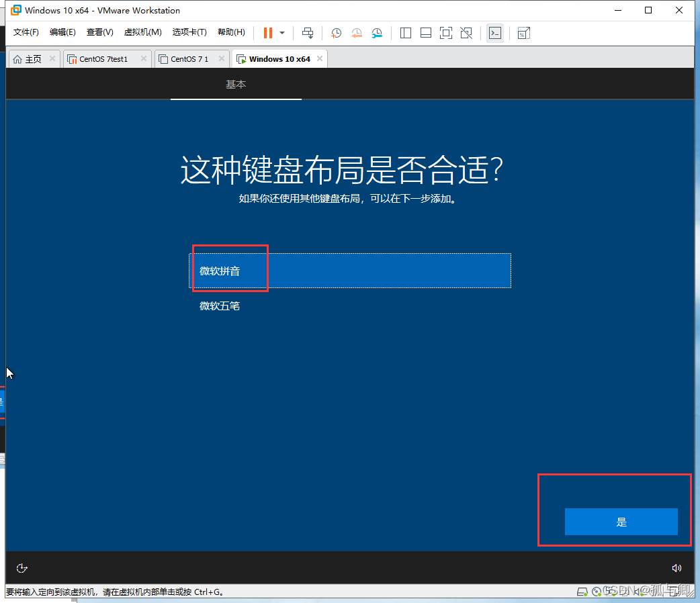
Task: Click the CD/DVD drive status icon
Action: 596,592
